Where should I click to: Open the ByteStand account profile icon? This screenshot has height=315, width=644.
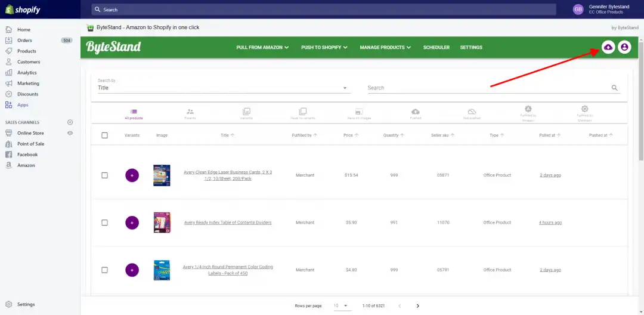[624, 47]
